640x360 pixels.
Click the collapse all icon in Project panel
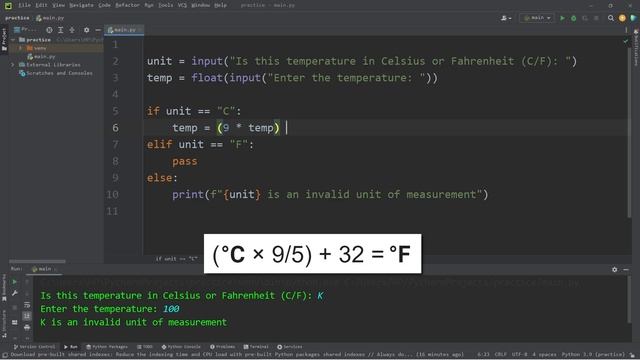(x=72, y=30)
